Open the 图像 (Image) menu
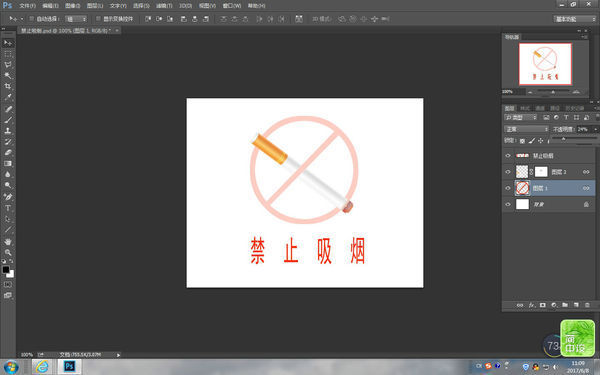This screenshot has height=375, width=600. 72,6
